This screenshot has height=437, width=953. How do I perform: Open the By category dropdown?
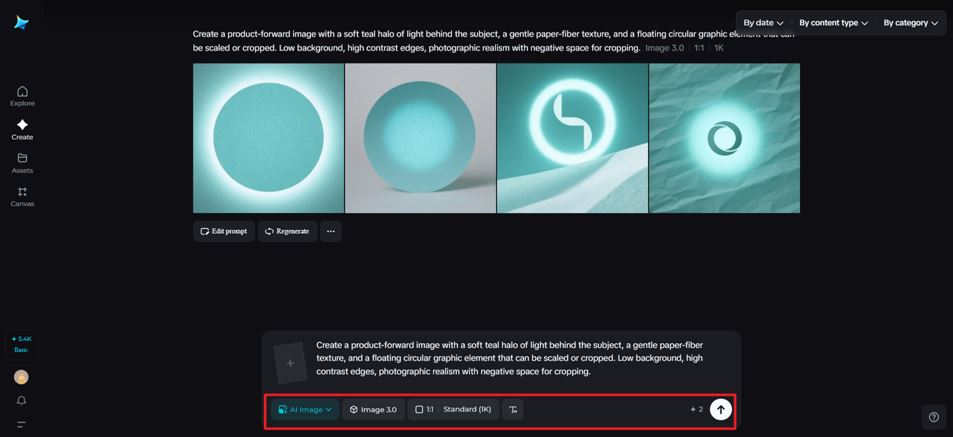910,22
